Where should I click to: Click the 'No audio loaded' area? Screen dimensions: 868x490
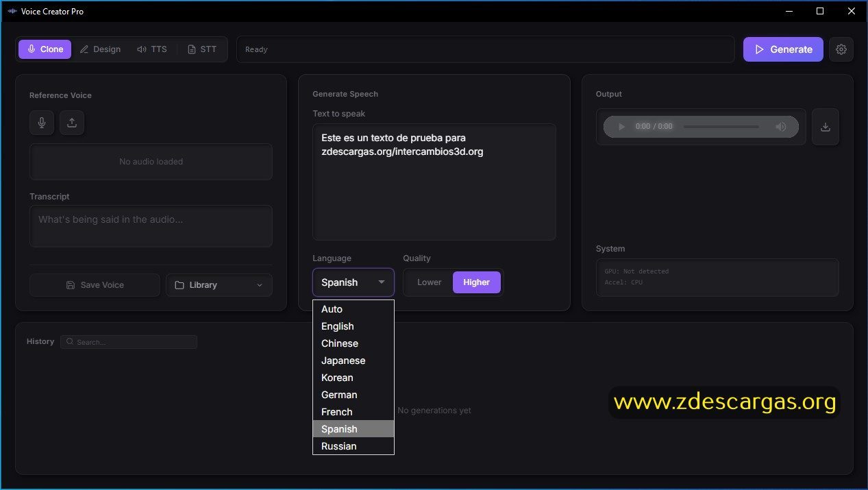tap(151, 162)
